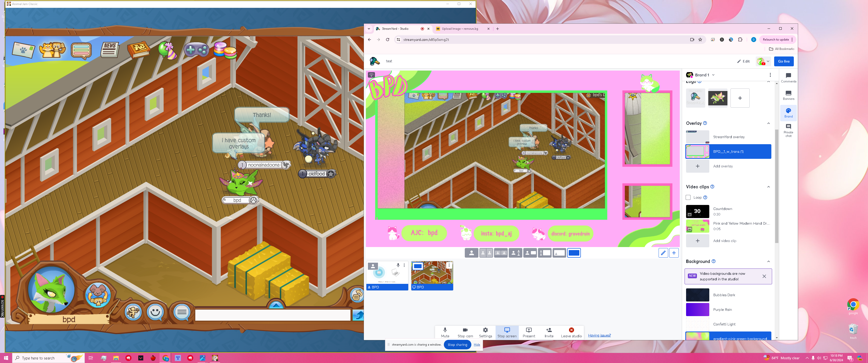Open the buddy list icon in Animal Jam
868x363 pixels.
click(52, 50)
